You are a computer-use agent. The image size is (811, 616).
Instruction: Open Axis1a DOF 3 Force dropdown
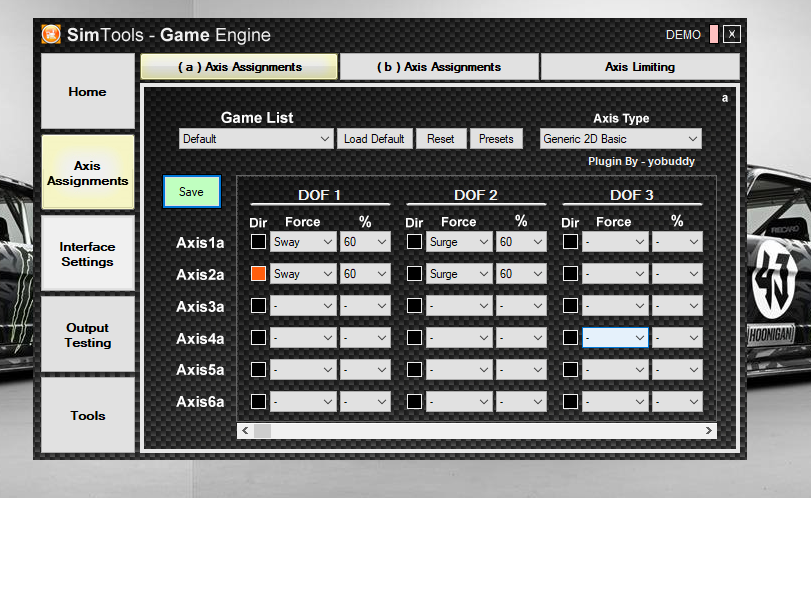coord(615,242)
